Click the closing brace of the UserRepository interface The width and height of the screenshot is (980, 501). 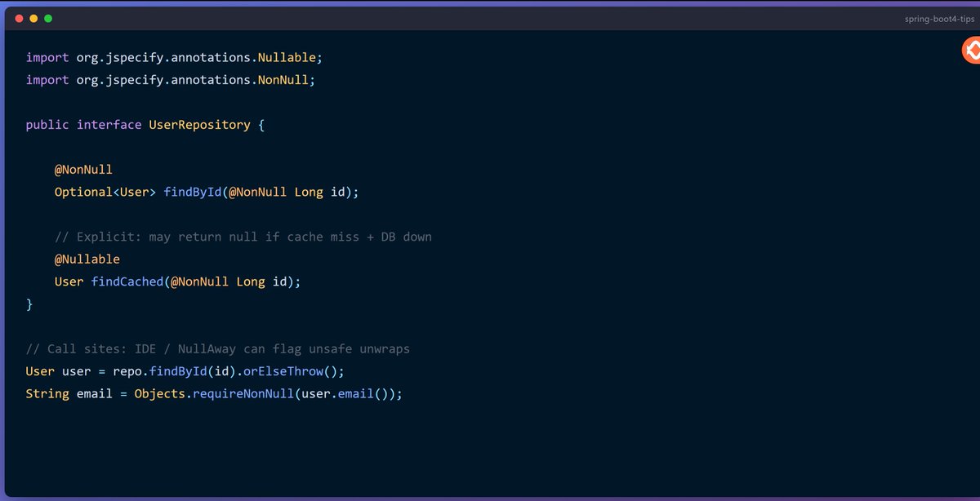click(29, 304)
